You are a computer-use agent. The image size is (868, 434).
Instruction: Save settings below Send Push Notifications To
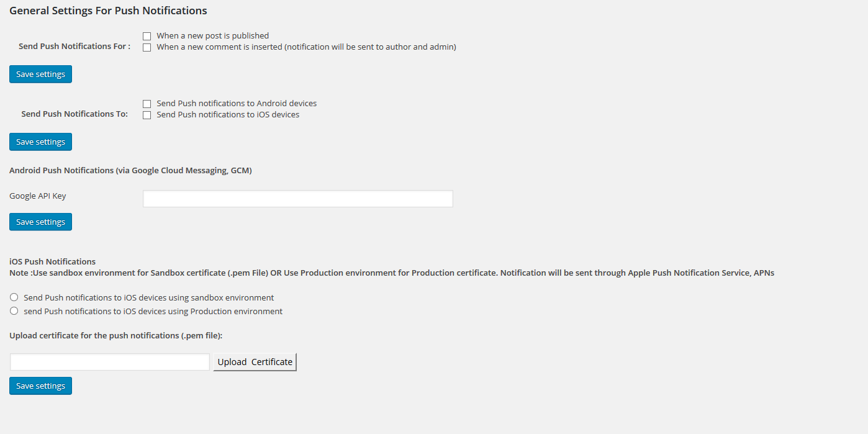coord(40,142)
